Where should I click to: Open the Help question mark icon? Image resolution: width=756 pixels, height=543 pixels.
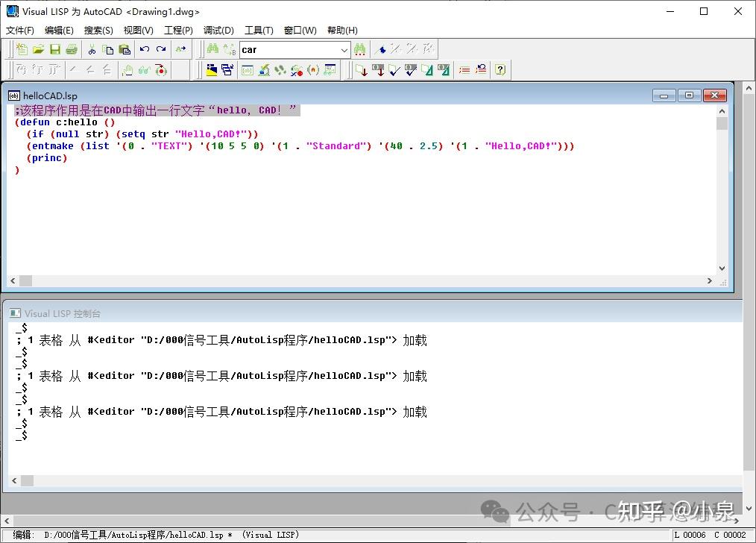coord(500,69)
